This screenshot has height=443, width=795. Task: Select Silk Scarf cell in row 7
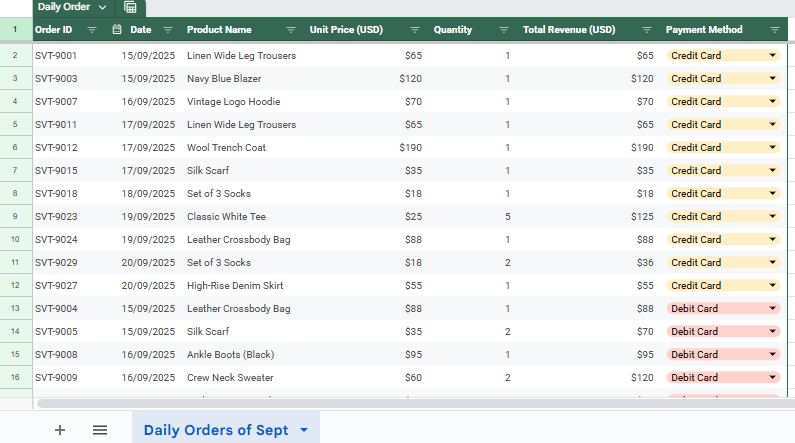208,170
